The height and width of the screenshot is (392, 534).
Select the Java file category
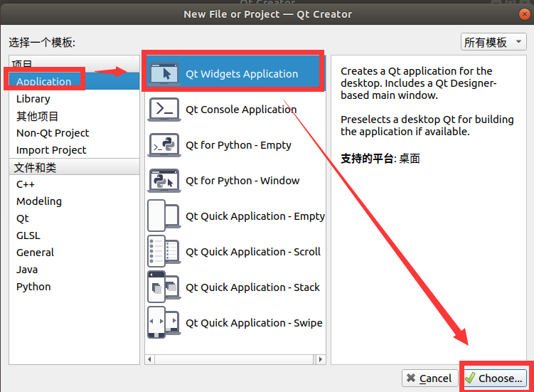[74, 270]
